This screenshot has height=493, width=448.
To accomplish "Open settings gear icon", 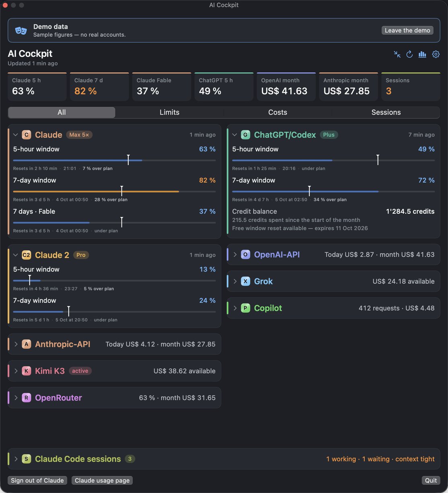I will 436,54.
